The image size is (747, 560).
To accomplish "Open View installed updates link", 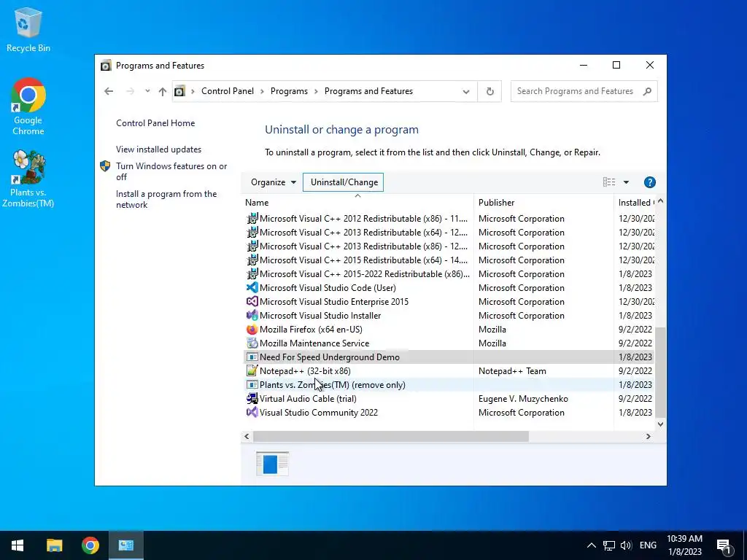I will pos(158,149).
